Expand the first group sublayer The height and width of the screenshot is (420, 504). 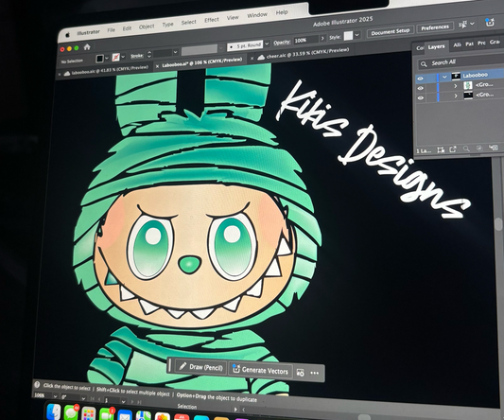[x=456, y=86]
